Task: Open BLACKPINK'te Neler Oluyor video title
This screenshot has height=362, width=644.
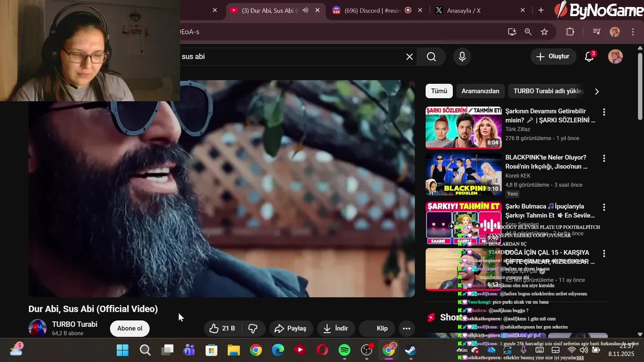Action: tap(546, 162)
